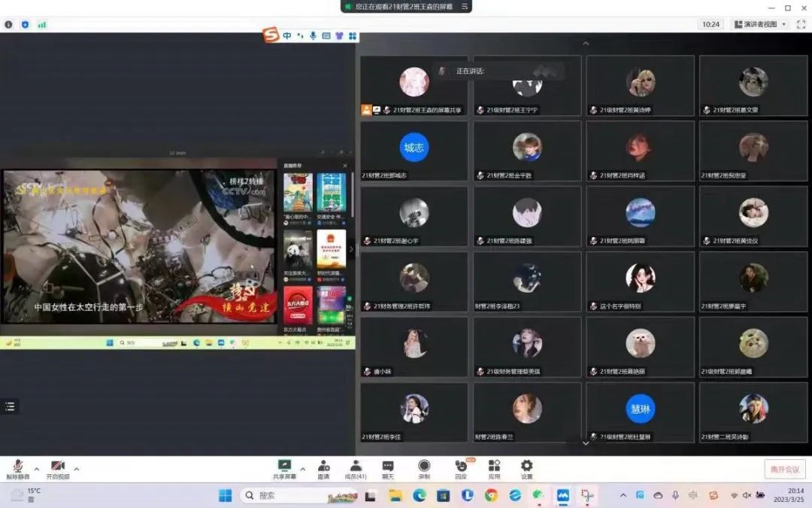The width and height of the screenshot is (812, 508).
Task: Open the Chat (聊天) panel
Action: (x=388, y=469)
